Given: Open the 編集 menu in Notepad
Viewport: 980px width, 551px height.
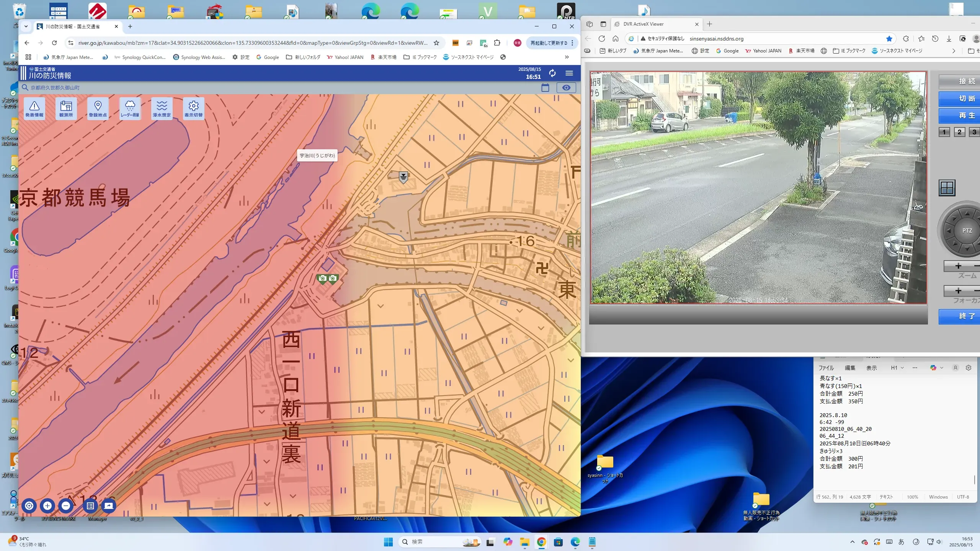Looking at the screenshot, I should [x=850, y=368].
